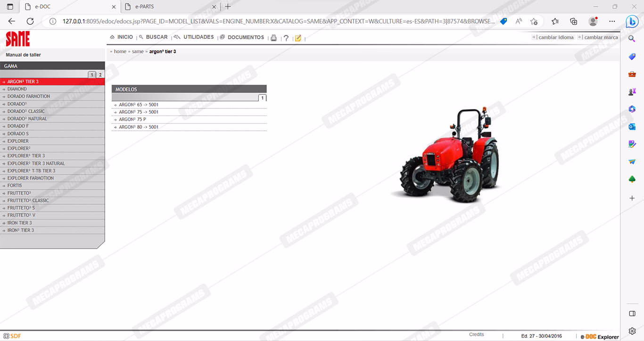The height and width of the screenshot is (341, 644).
Task: Open sidebar Games icon
Action: tap(632, 91)
